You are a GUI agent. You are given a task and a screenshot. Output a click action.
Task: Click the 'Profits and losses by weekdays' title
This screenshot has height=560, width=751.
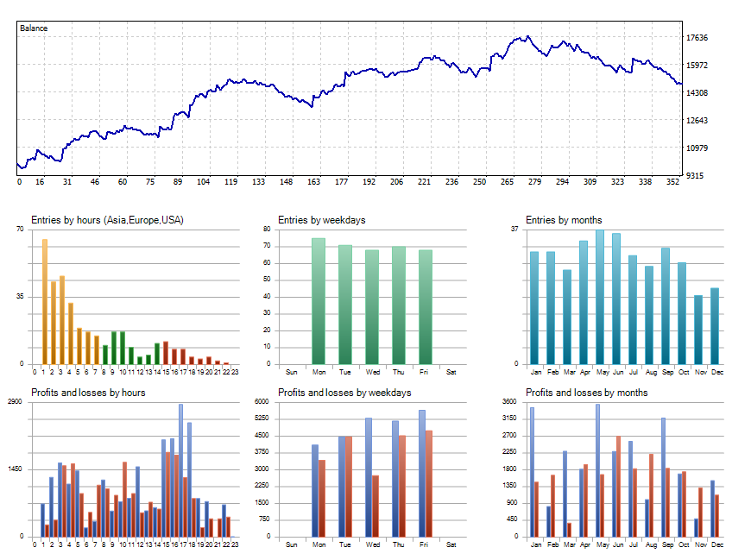[344, 393]
